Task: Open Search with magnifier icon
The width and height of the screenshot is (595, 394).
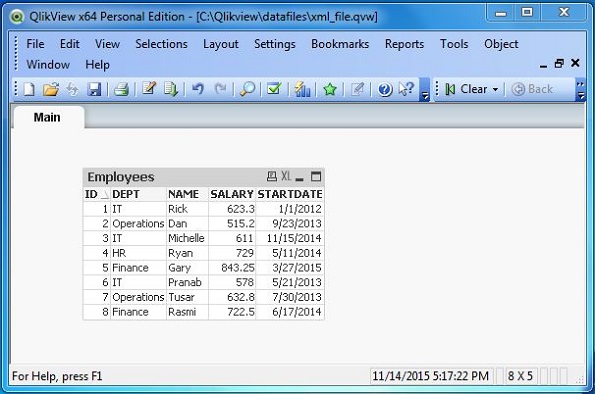Action: [247, 90]
